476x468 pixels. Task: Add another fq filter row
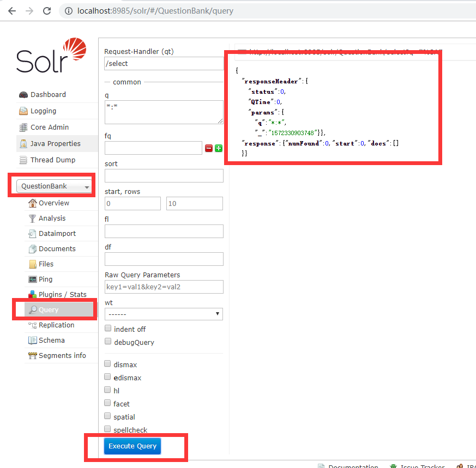click(218, 148)
